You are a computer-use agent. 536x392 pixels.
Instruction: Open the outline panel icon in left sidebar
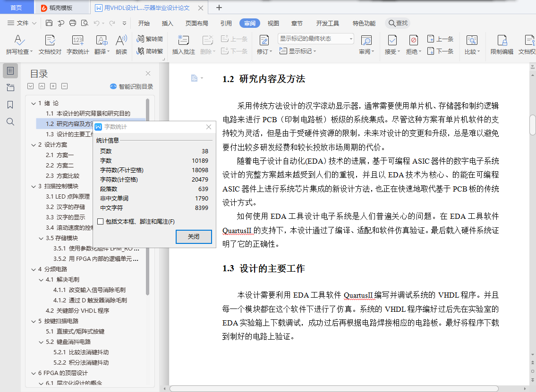[10, 71]
